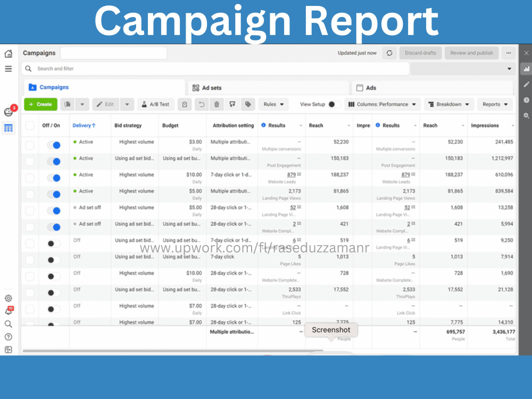Click the undo arrow icon
The image size is (532, 399).
(x=202, y=104)
